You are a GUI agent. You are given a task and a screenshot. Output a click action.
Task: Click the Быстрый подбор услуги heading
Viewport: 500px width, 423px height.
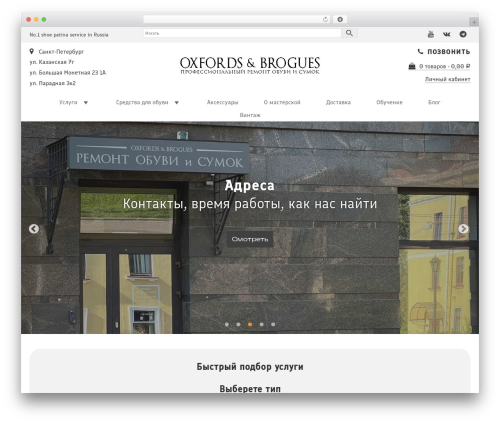point(250,367)
